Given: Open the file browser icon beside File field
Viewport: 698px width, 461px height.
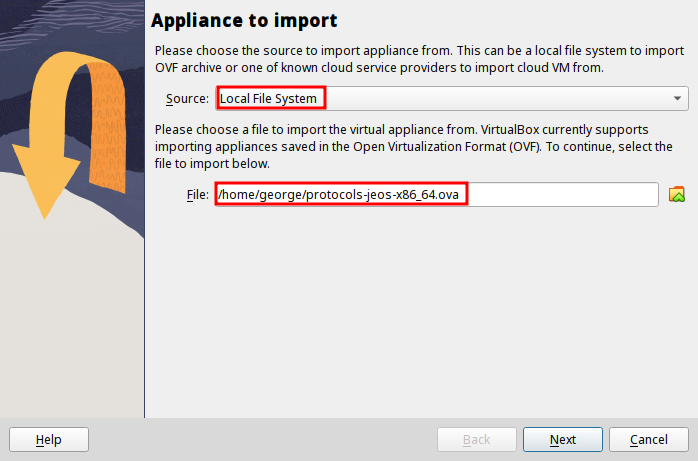Looking at the screenshot, I should 677,195.
